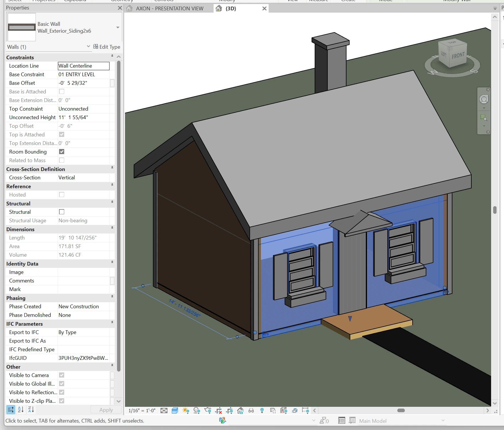
Task: Open Temporary View Properties icon
Action: [x=273, y=411]
